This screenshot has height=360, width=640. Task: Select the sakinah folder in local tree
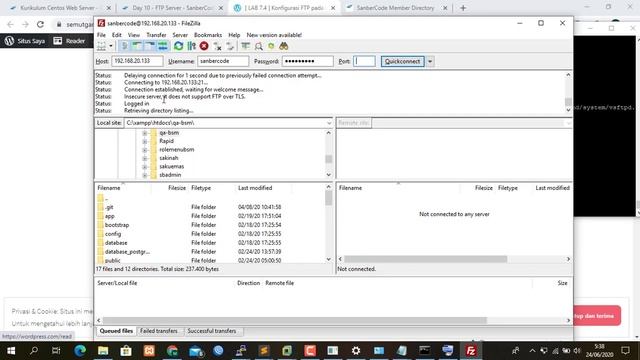tap(169, 158)
